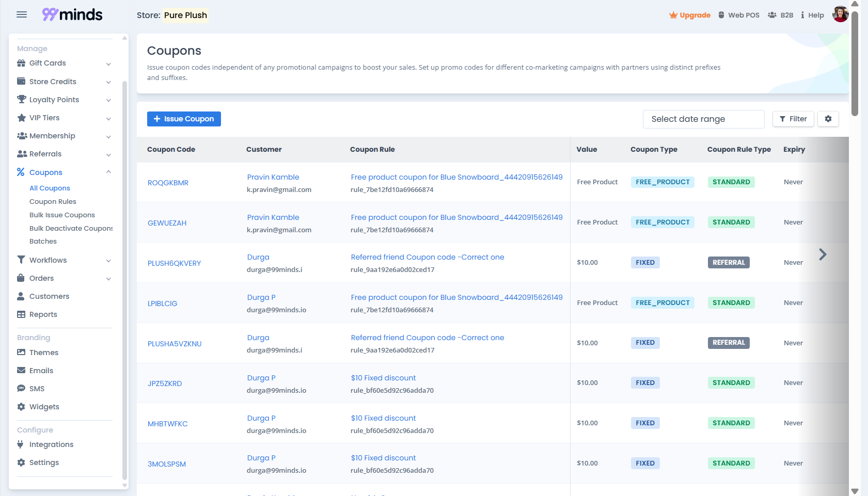Open Help in the top bar
Screen dimensions: 868x496
[x=812, y=15]
